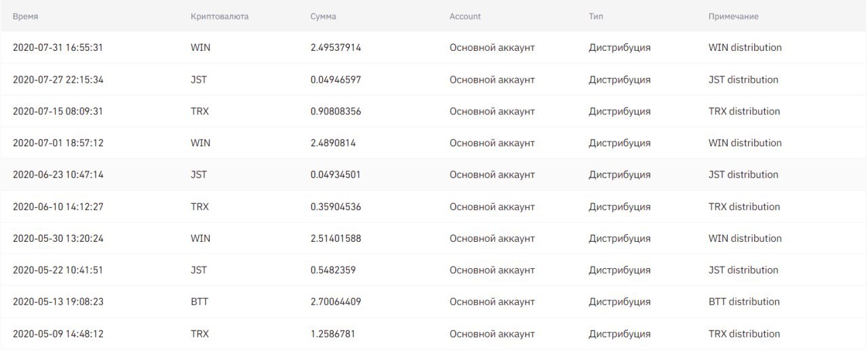The width and height of the screenshot is (868, 357).
Task: Click the Account column header
Action: coord(465,16)
